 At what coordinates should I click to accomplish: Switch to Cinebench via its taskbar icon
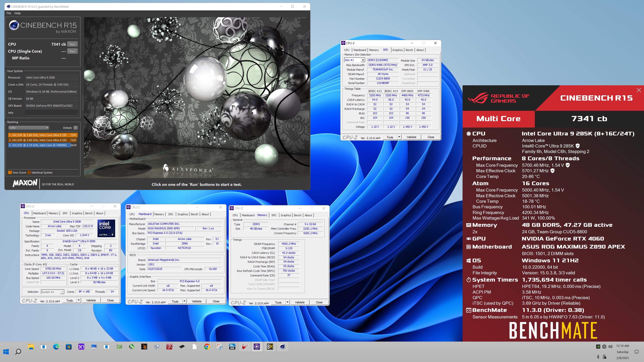(x=282, y=347)
